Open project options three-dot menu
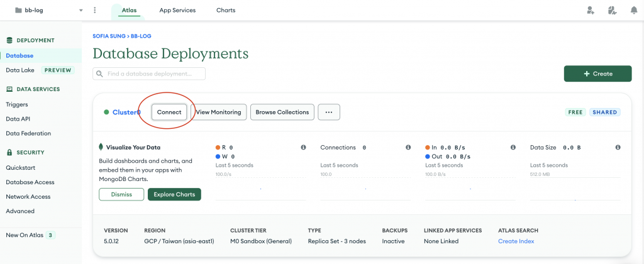 pos(95,10)
